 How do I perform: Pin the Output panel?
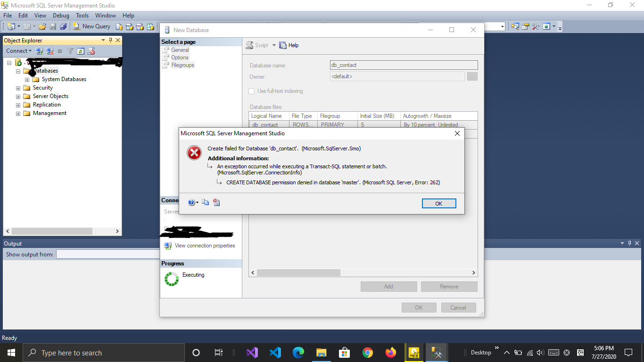629,243
